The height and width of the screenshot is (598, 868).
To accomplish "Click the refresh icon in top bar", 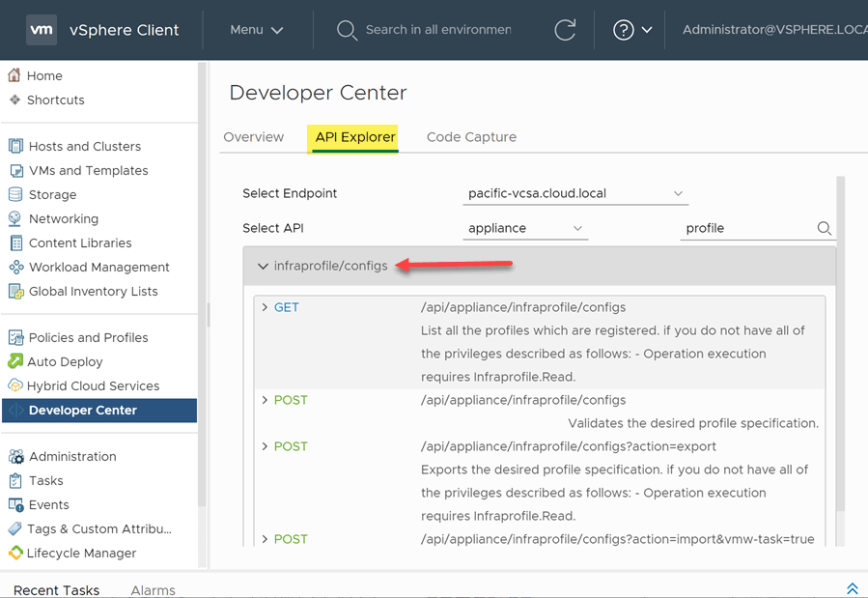I will 565,30.
